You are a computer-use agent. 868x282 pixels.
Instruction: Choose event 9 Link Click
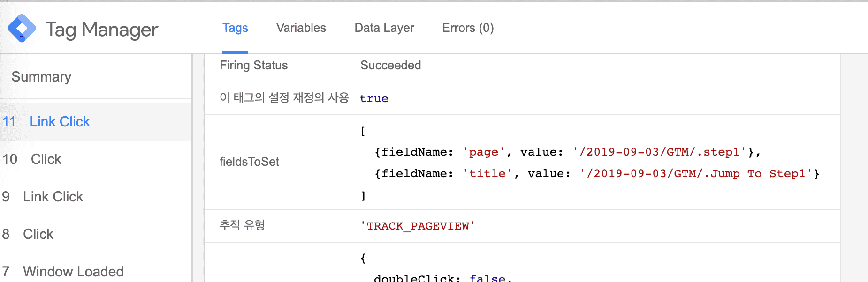click(x=53, y=197)
